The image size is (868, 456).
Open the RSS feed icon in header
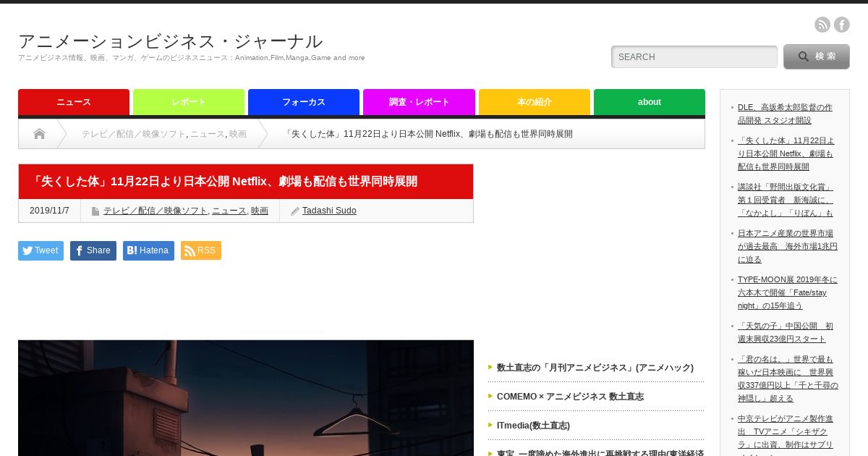[x=822, y=25]
